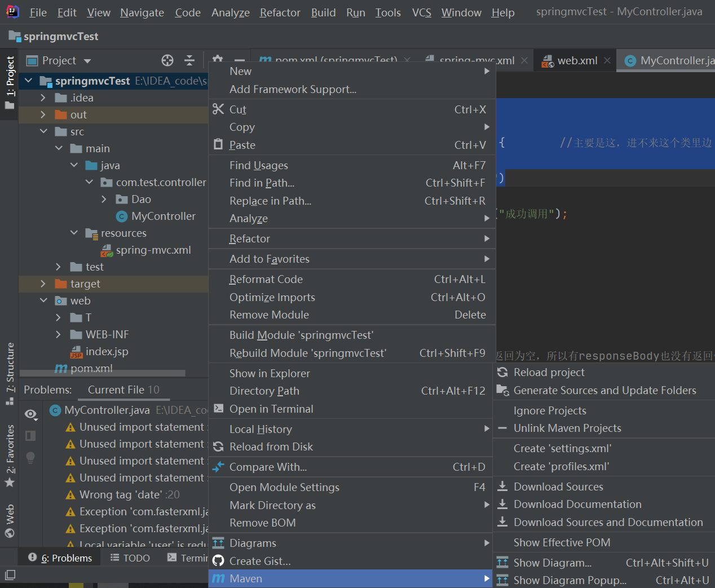Click the Compare With arrows icon

[218, 467]
